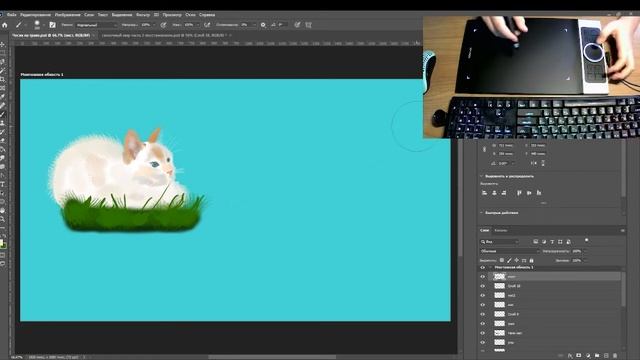This screenshot has width=640, height=360.
Task: Open the Редактирование menu
Action: click(35, 15)
